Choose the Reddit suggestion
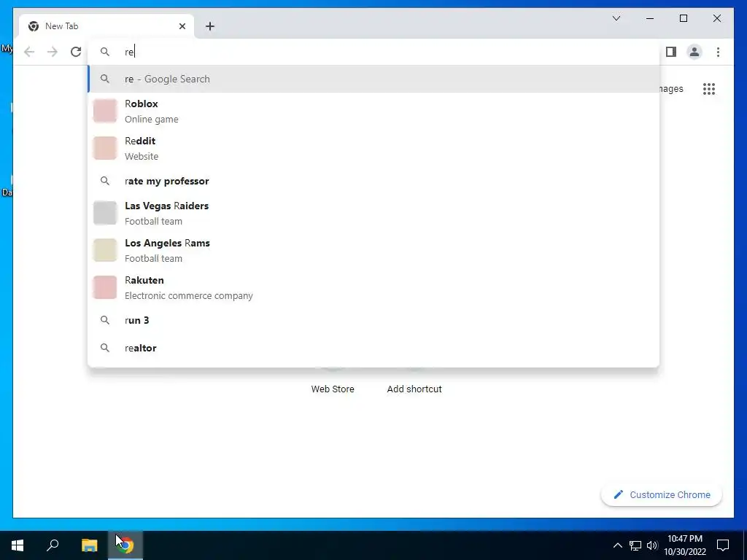Image resolution: width=747 pixels, height=560 pixels. (374, 148)
